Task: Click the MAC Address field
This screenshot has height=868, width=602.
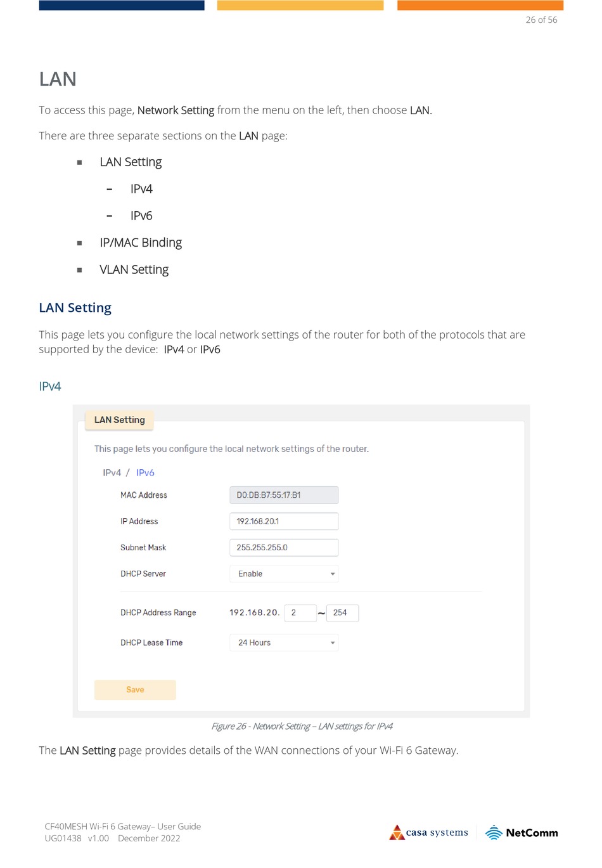Action: [x=283, y=495]
